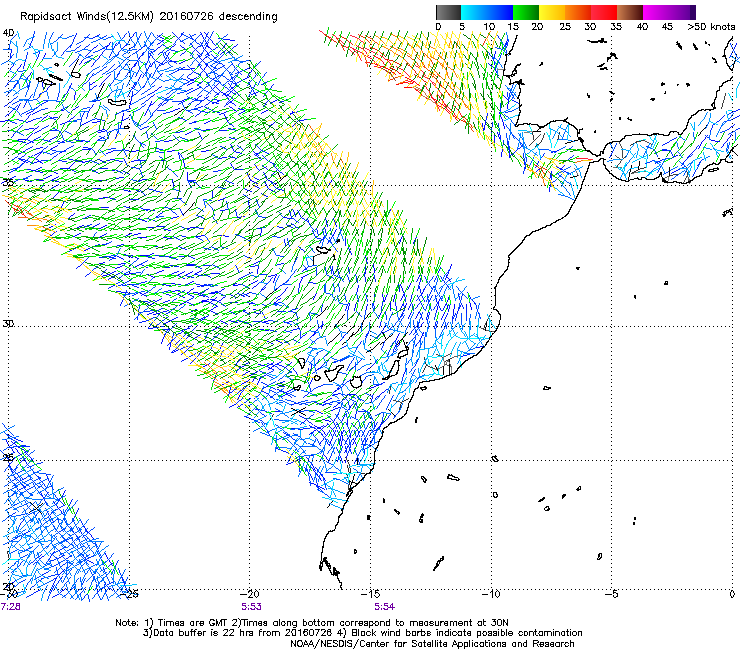Click the brown 35-40 knots legend swatch
740x650 pixels.
point(630,12)
